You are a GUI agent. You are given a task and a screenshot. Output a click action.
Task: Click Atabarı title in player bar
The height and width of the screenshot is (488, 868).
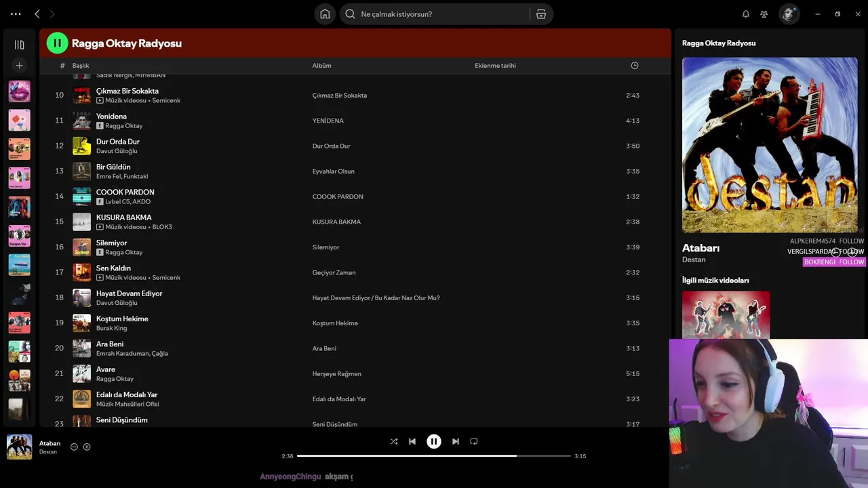(x=50, y=443)
